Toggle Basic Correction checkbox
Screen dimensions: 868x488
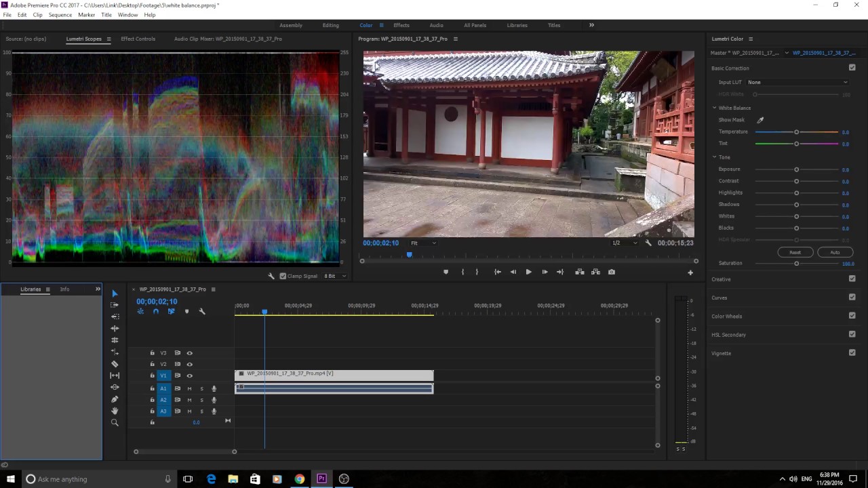click(x=852, y=68)
